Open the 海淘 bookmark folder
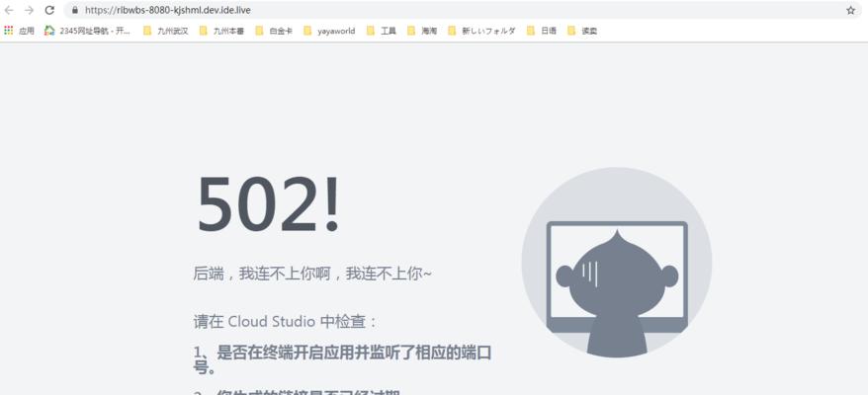This screenshot has height=395, width=868. [422, 31]
